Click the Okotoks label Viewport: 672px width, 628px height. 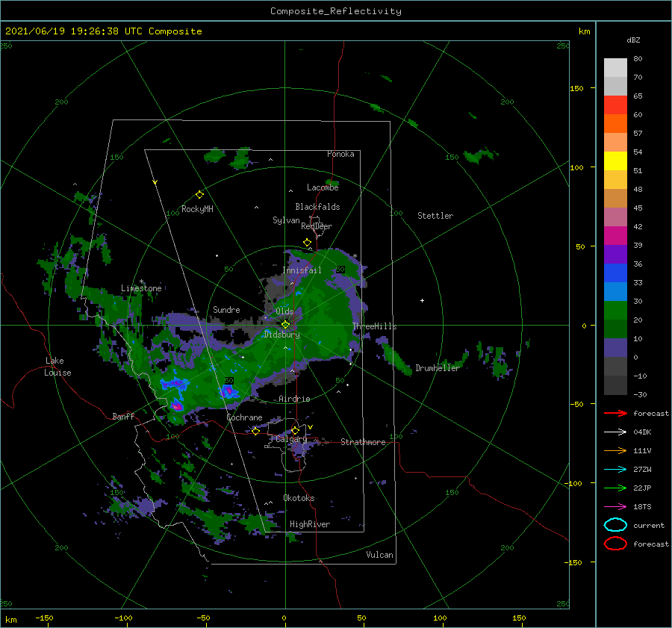(299, 498)
